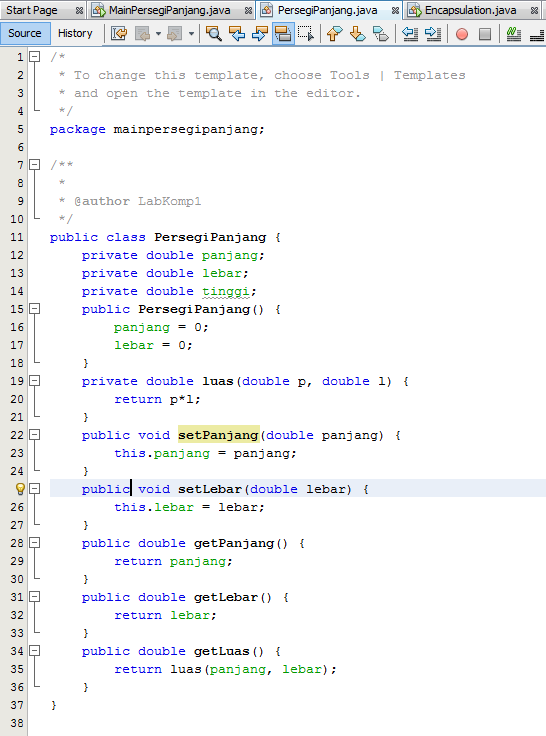Image resolution: width=546 pixels, height=736 pixels.
Task: Open the Back history dropdown arrow
Action: click(x=158, y=34)
